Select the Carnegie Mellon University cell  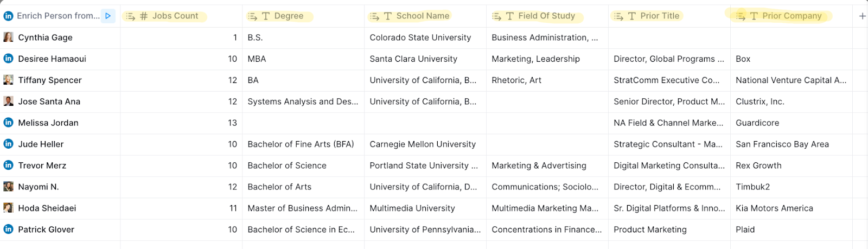click(x=423, y=144)
